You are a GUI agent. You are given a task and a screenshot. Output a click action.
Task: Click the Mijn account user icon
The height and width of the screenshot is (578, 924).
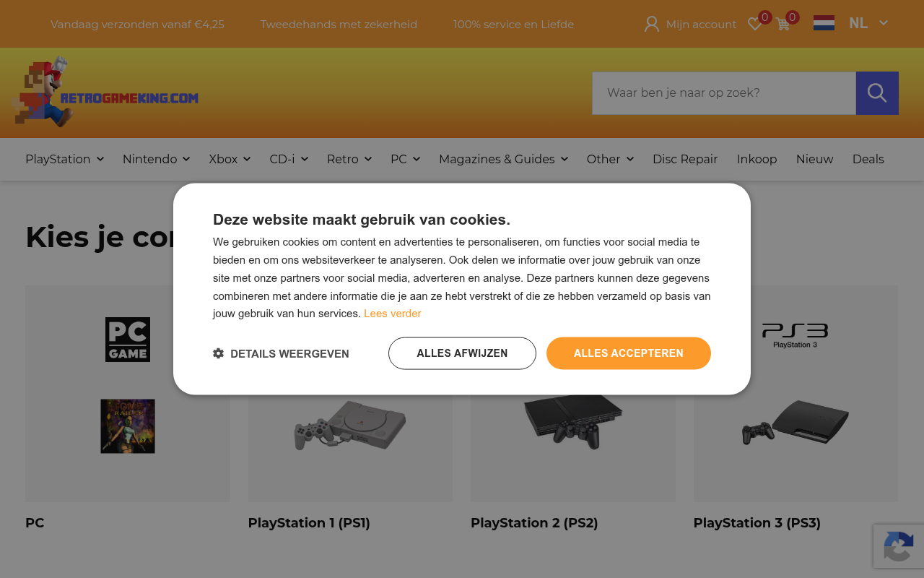pos(652,25)
